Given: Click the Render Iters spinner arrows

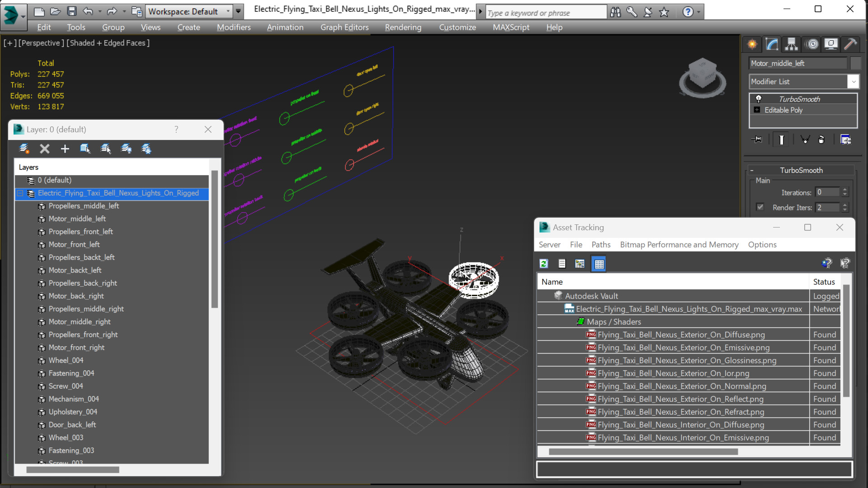Looking at the screenshot, I should pos(845,207).
